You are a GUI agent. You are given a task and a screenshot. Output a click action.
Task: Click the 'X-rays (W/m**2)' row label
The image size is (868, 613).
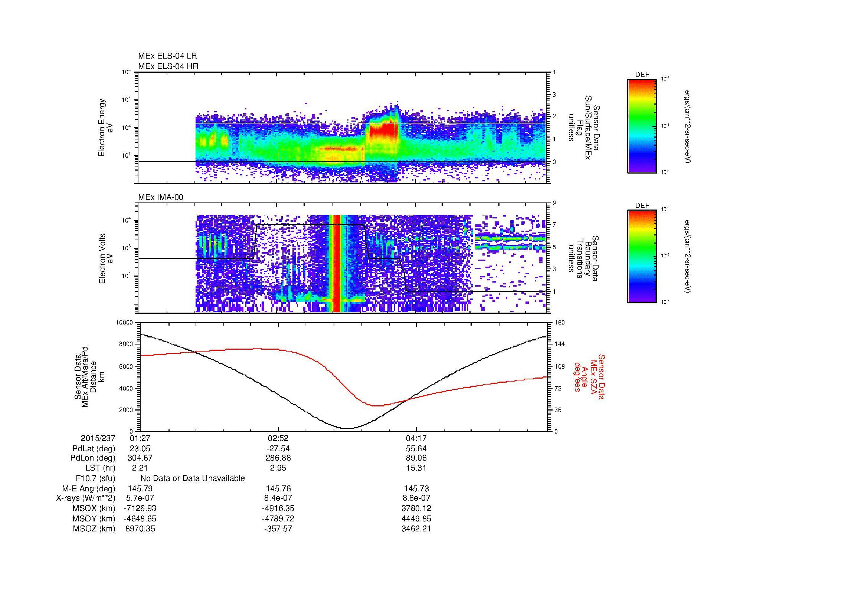(86, 498)
